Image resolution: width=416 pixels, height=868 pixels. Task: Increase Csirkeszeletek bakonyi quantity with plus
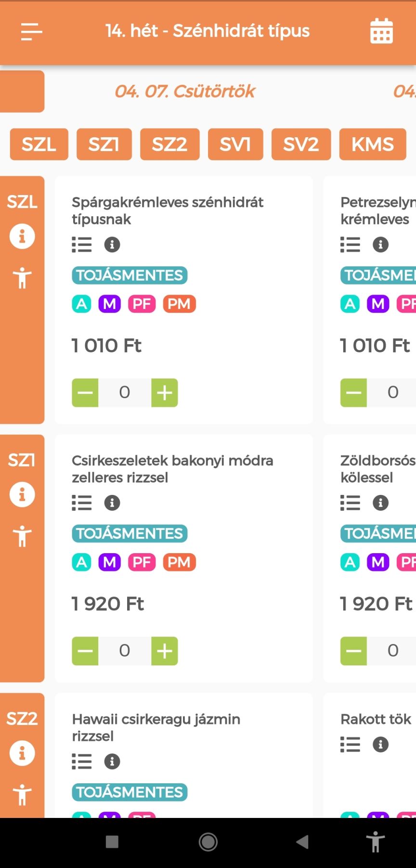coord(165,651)
